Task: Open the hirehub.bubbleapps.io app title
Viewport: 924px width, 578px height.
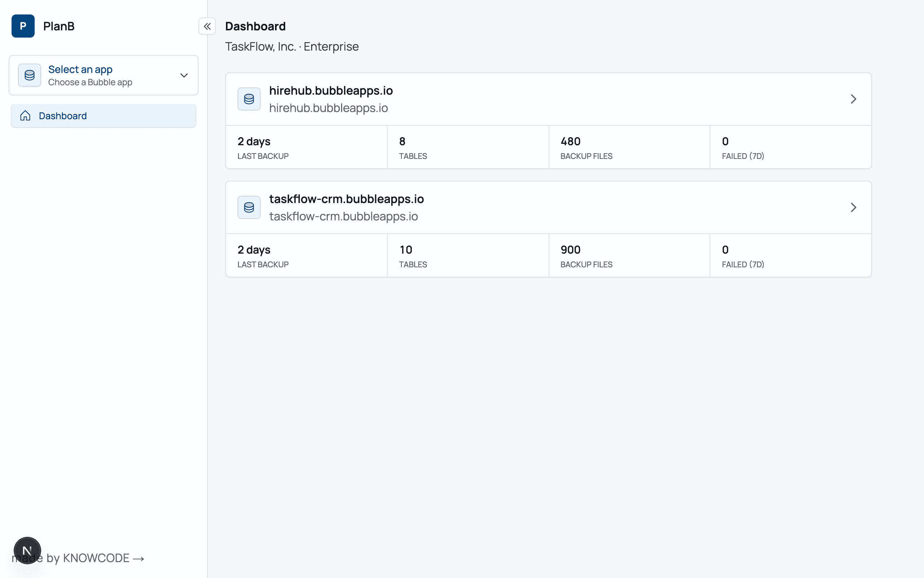Action: click(331, 91)
